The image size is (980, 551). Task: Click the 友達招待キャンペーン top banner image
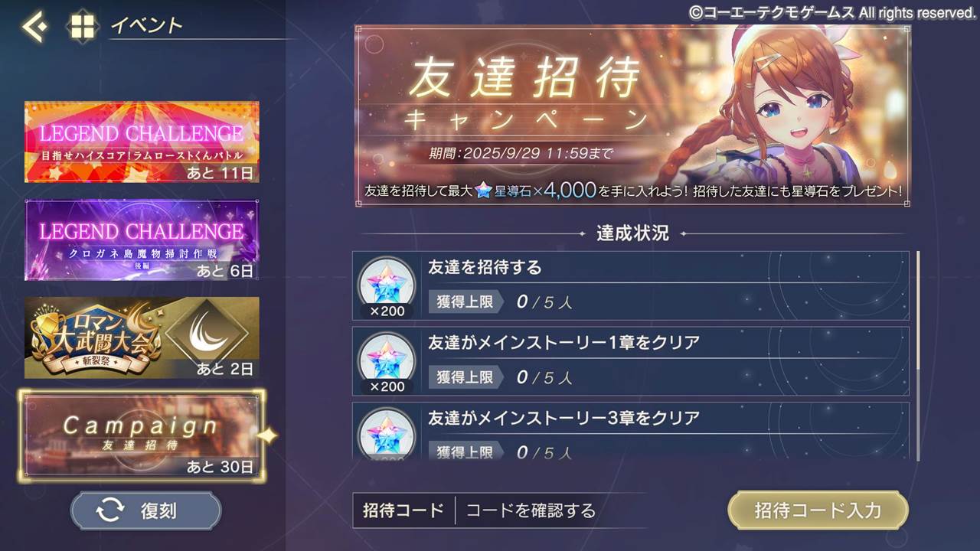point(632,116)
